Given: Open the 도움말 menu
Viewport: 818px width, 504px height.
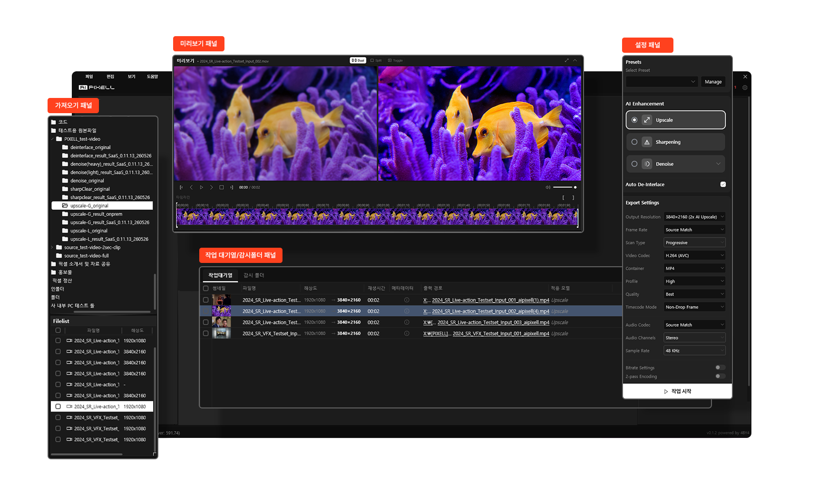Looking at the screenshot, I should [152, 77].
